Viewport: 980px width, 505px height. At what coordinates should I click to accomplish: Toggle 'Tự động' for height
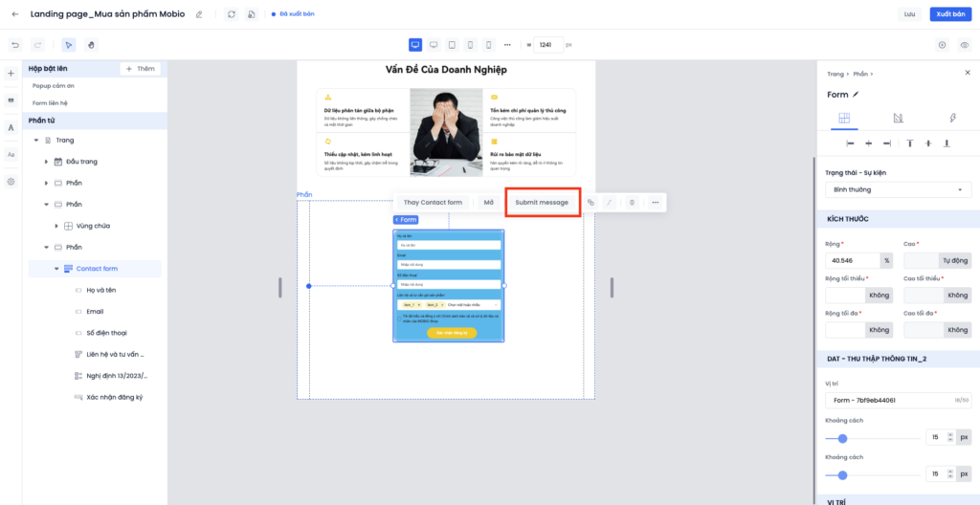tap(955, 260)
